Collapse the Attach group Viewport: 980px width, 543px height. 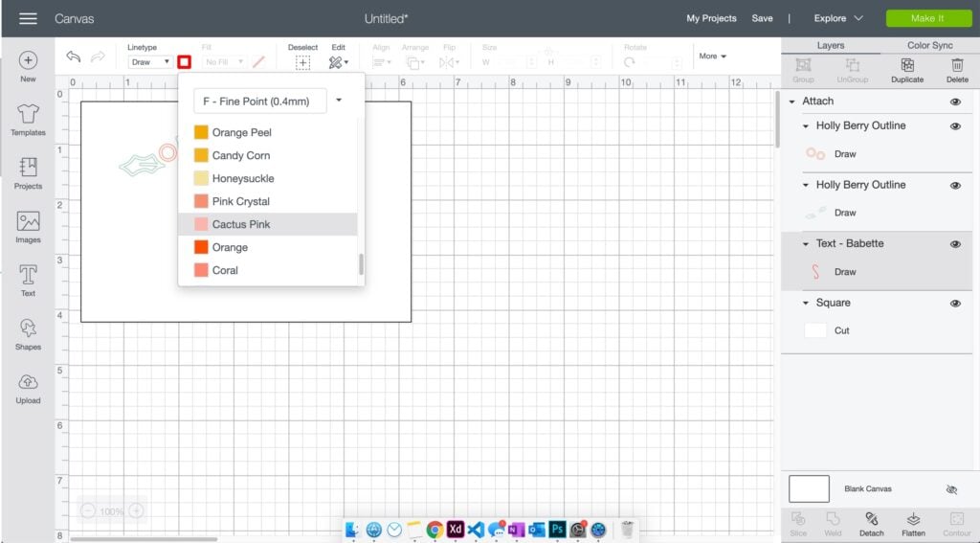coord(791,102)
